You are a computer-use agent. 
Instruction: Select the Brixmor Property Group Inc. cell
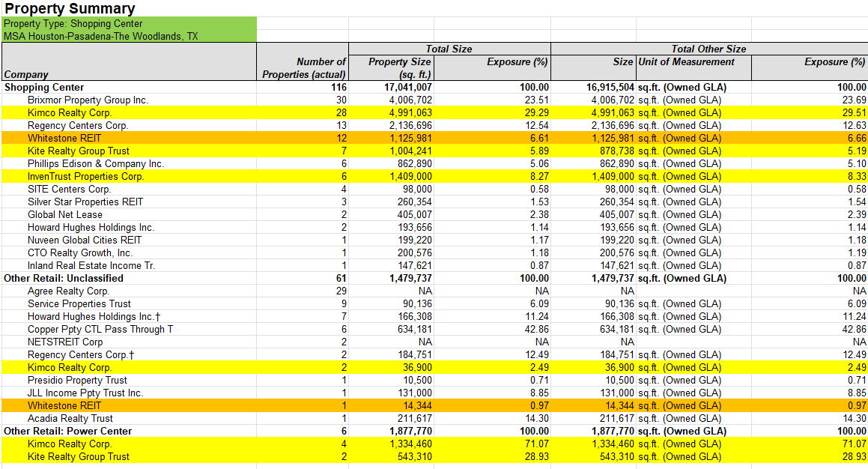[88, 100]
